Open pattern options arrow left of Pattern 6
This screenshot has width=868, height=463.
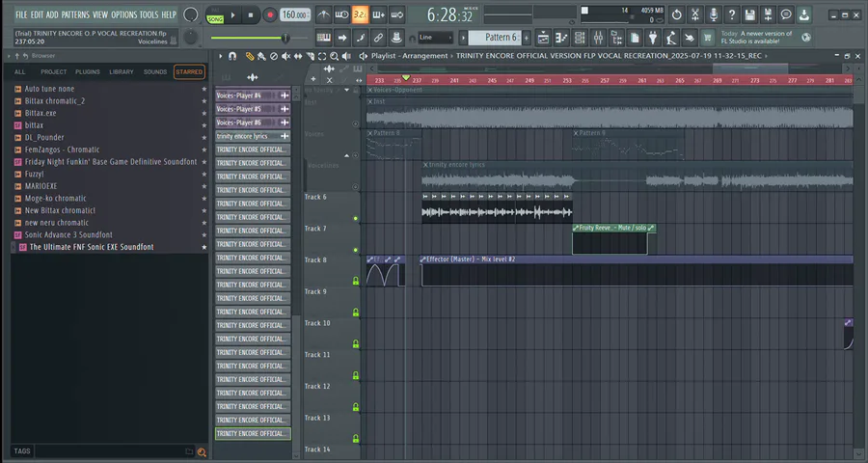[x=463, y=38]
